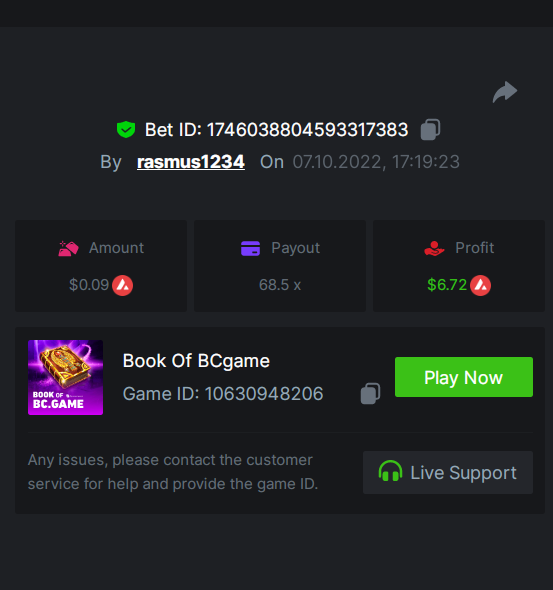Open Live Support chat
The image size is (553, 590).
tap(448, 473)
